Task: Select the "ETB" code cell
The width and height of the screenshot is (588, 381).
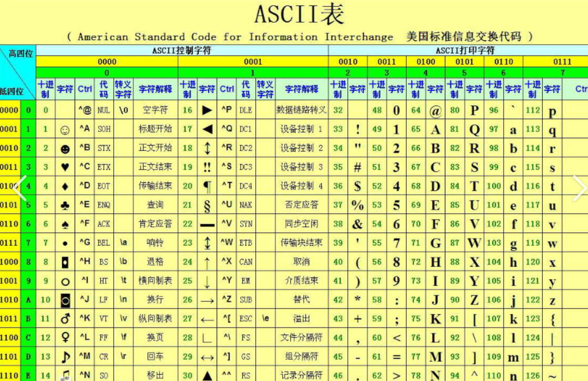Action: (246, 243)
